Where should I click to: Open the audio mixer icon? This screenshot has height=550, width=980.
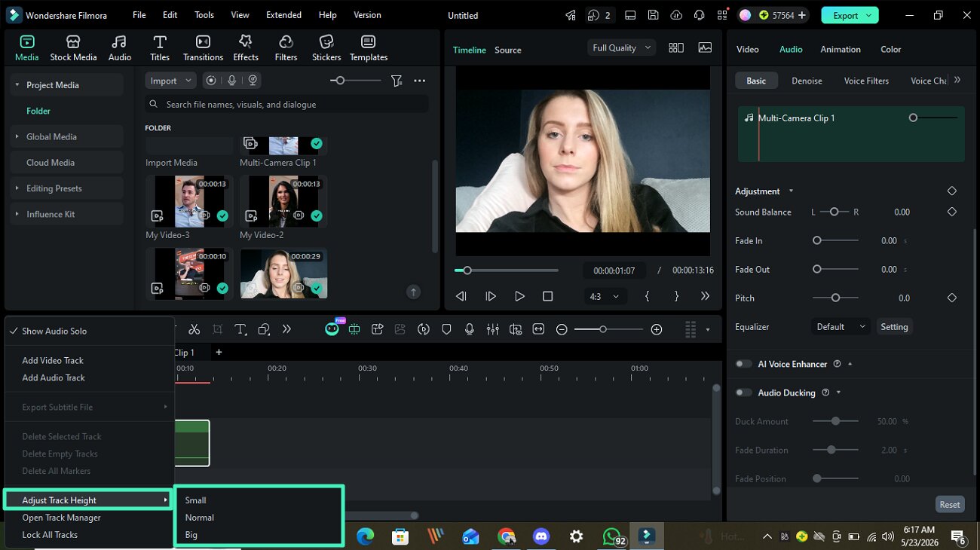click(492, 329)
